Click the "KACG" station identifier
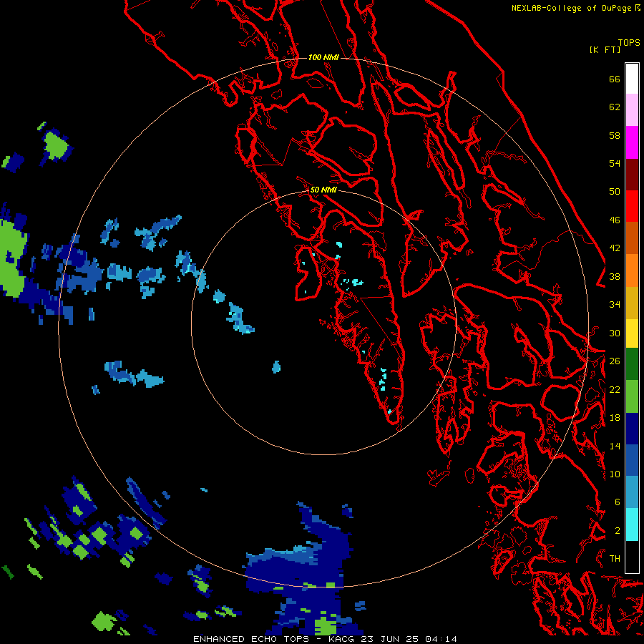 point(343,639)
